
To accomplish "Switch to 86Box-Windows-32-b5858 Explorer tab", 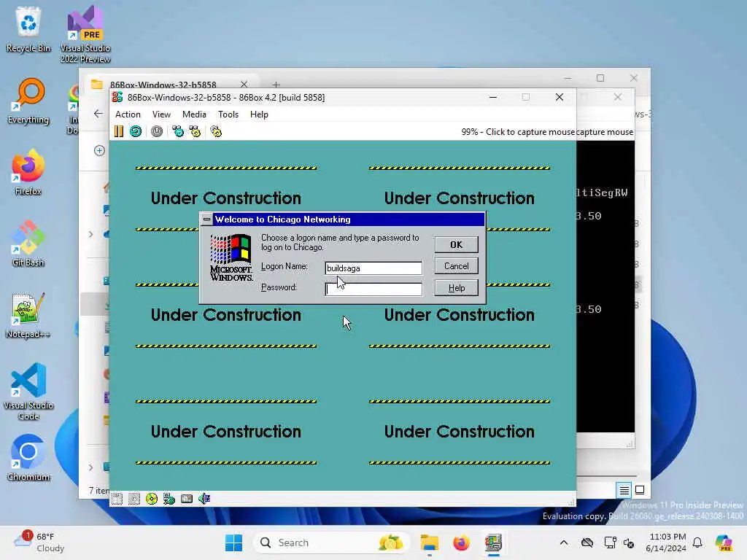I will (163, 85).
